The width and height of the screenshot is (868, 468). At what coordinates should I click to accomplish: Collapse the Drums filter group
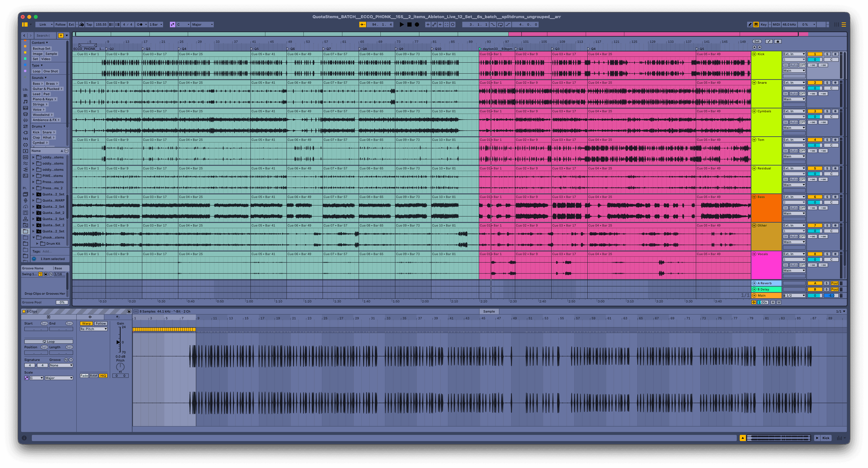coord(38,127)
